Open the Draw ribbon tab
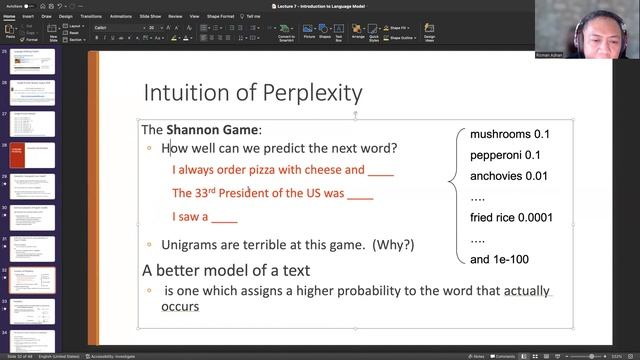The height and width of the screenshot is (360, 640). pos(46,16)
